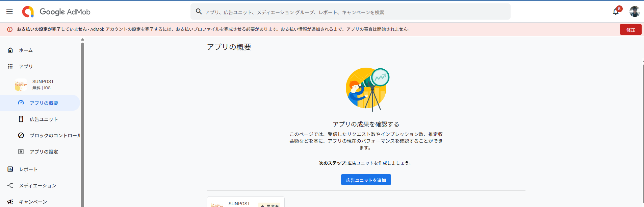Click the search magnifier icon

click(x=199, y=11)
